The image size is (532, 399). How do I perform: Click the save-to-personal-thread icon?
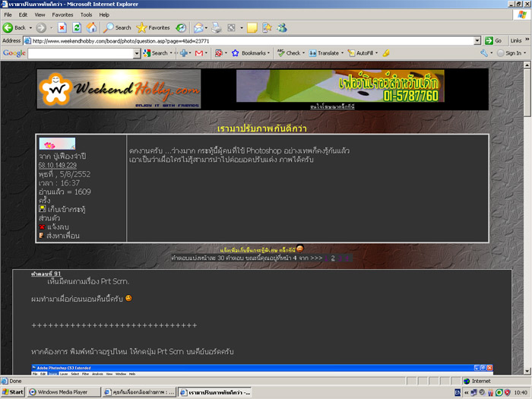tap(42, 208)
